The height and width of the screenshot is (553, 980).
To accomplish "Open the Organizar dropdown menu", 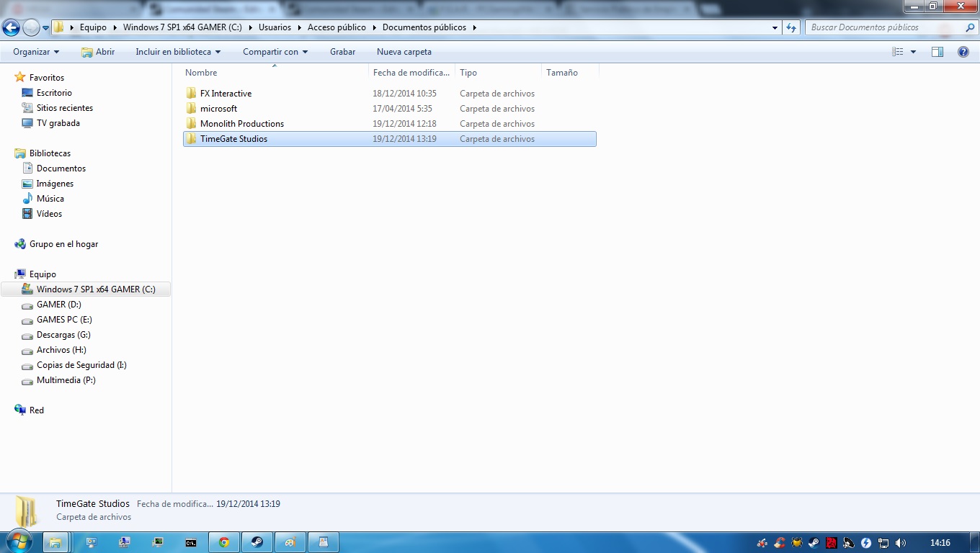I will 36,52.
